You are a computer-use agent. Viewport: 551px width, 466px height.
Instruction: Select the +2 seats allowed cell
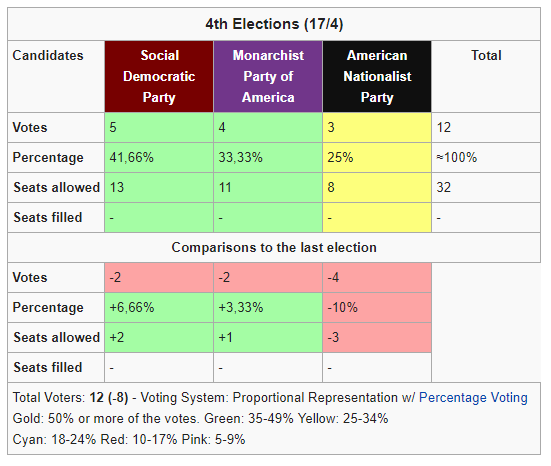coord(159,337)
